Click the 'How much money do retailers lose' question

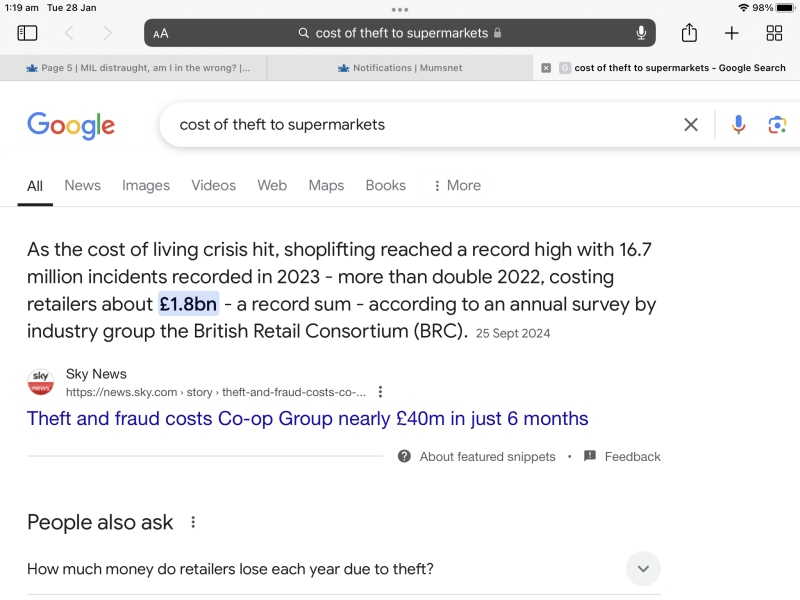pos(230,568)
